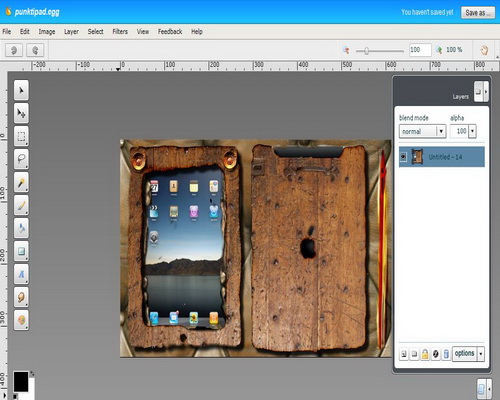
Task: Expand the ruler corner arrow at bottom-left
Action: pyautogui.click(x=5, y=396)
